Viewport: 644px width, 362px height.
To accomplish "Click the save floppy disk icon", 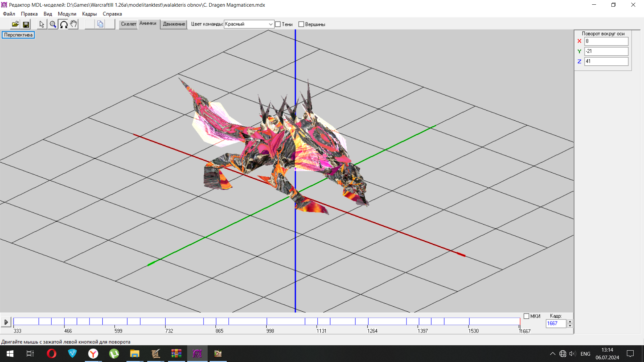I will coord(26,24).
